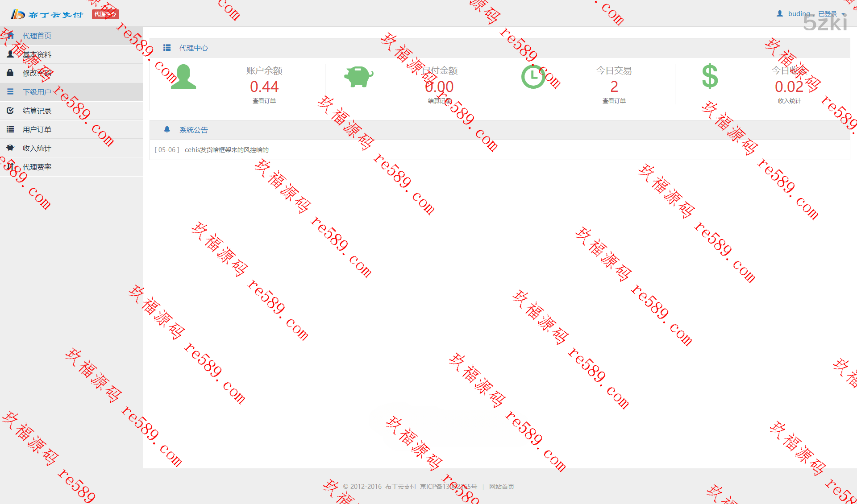857x504 pixels.
Task: Click the list icon beside 代理中心
Action: tap(167, 48)
